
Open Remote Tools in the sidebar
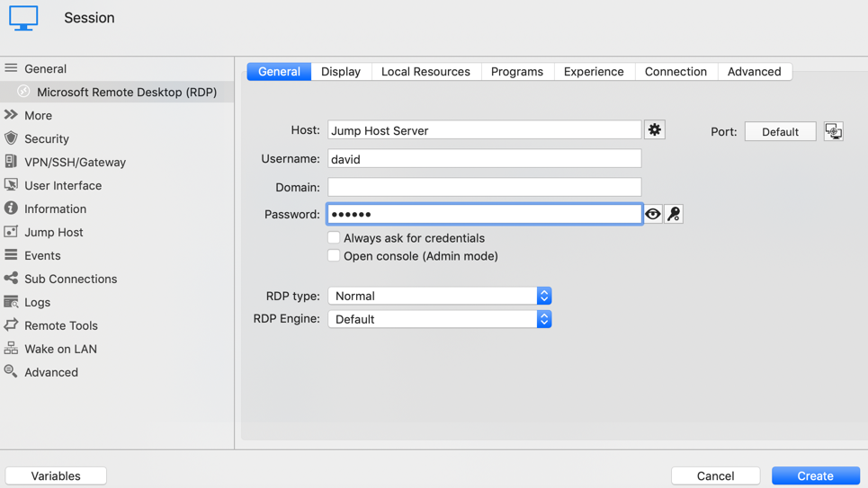coord(60,325)
